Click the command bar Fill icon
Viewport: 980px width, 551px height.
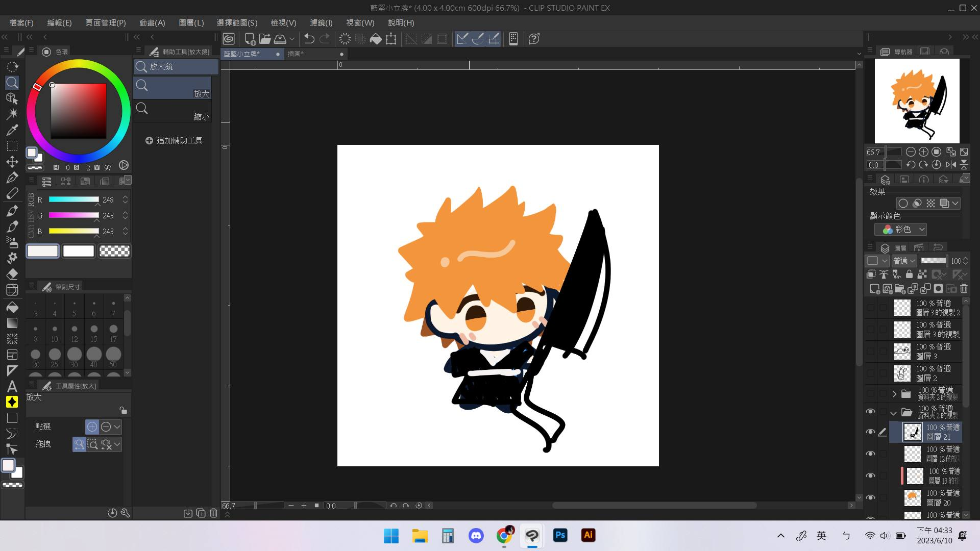coord(376,39)
